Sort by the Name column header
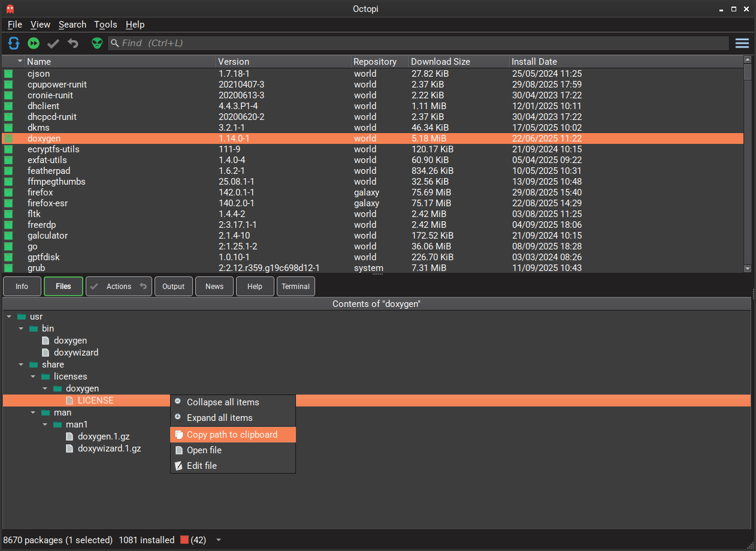 click(x=120, y=61)
